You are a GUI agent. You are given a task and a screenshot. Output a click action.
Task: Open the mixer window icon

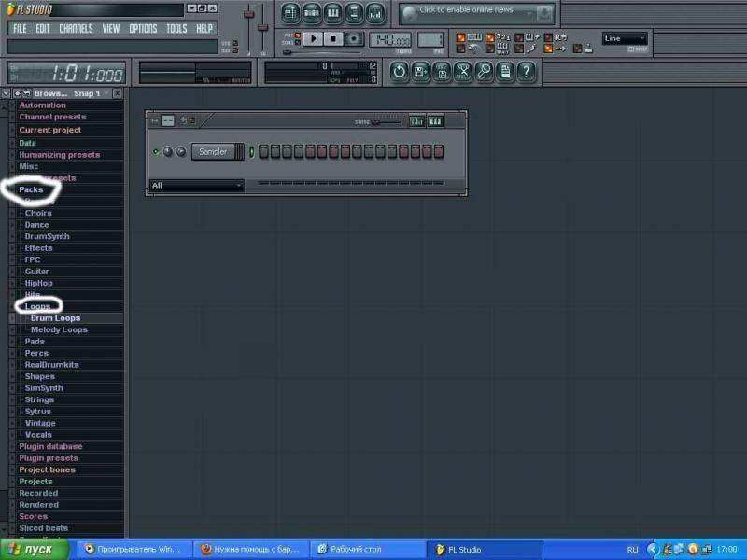pos(376,13)
